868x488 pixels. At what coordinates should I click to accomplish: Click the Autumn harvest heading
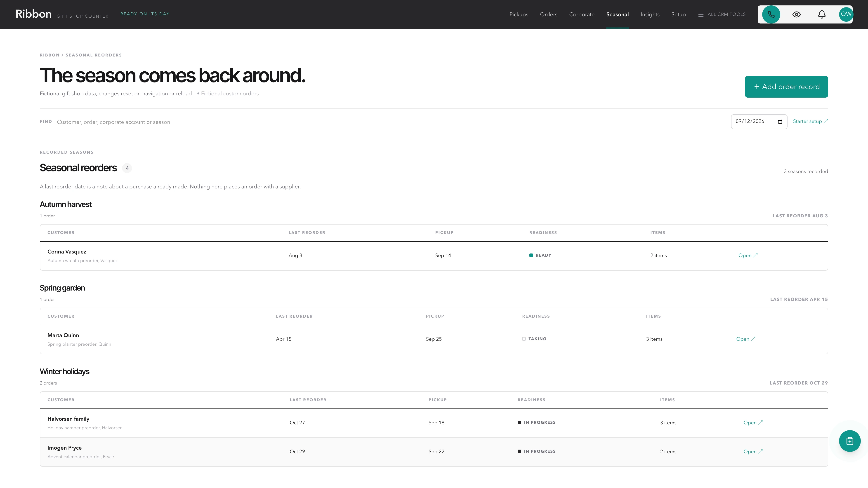click(x=65, y=204)
